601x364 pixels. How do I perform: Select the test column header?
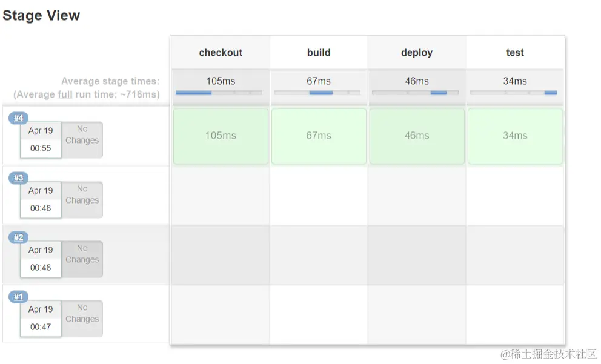[515, 53]
